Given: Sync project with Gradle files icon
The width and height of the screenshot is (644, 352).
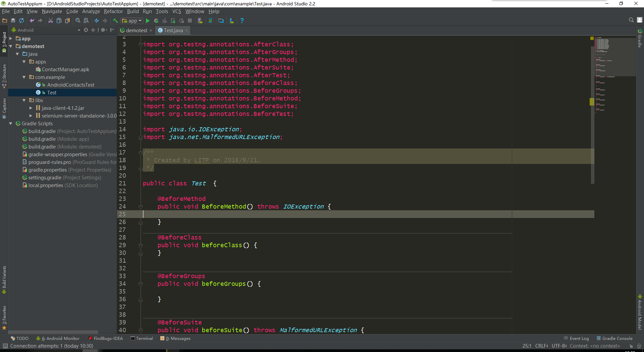Looking at the screenshot, I should [211, 20].
